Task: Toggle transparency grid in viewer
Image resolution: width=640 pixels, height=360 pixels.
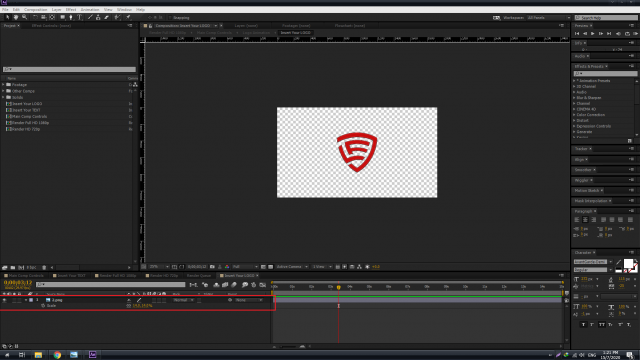Action: [270, 267]
